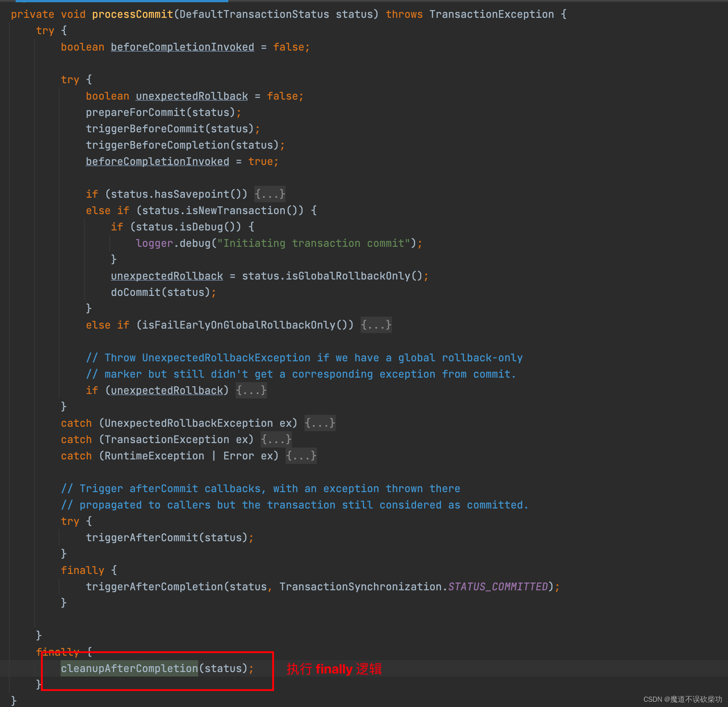Click TransactionException in throws clause
Image resolution: width=728 pixels, height=707 pixels.
click(492, 14)
